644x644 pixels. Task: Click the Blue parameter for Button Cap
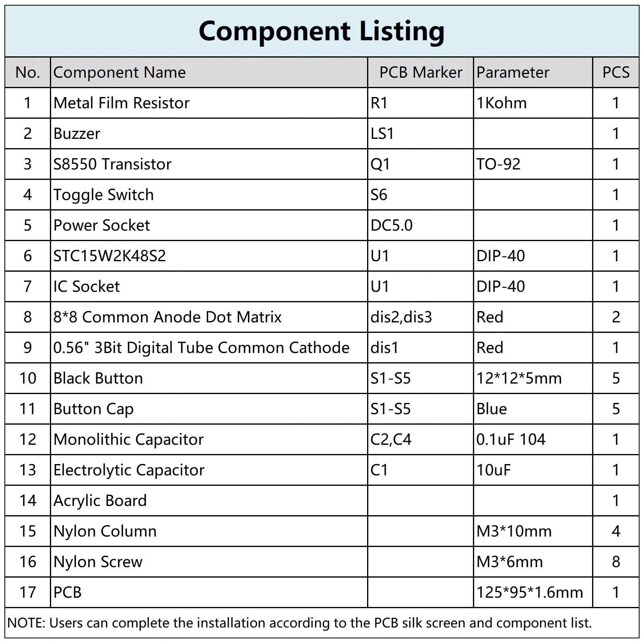tap(491, 409)
